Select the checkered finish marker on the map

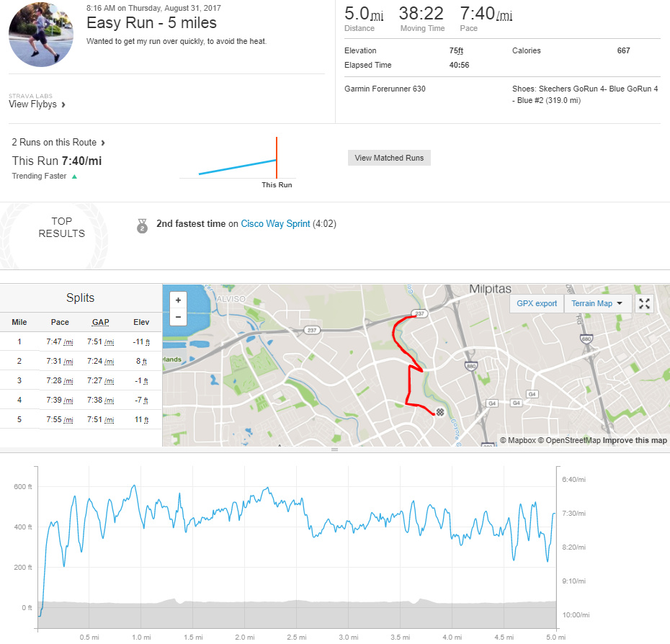click(x=439, y=411)
